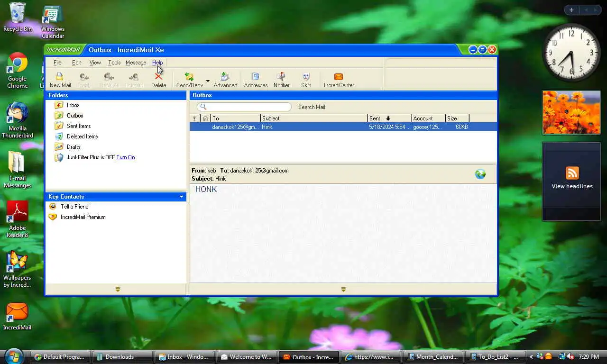Open Google Chrome desktop shortcut
Image resolution: width=607 pixels, height=364 pixels.
point(17,70)
